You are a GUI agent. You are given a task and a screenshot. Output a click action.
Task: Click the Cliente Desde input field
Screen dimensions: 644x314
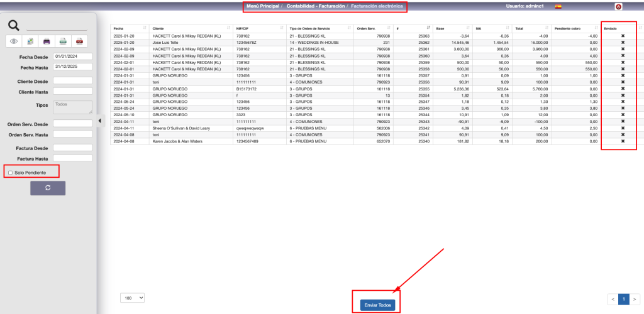(73, 81)
